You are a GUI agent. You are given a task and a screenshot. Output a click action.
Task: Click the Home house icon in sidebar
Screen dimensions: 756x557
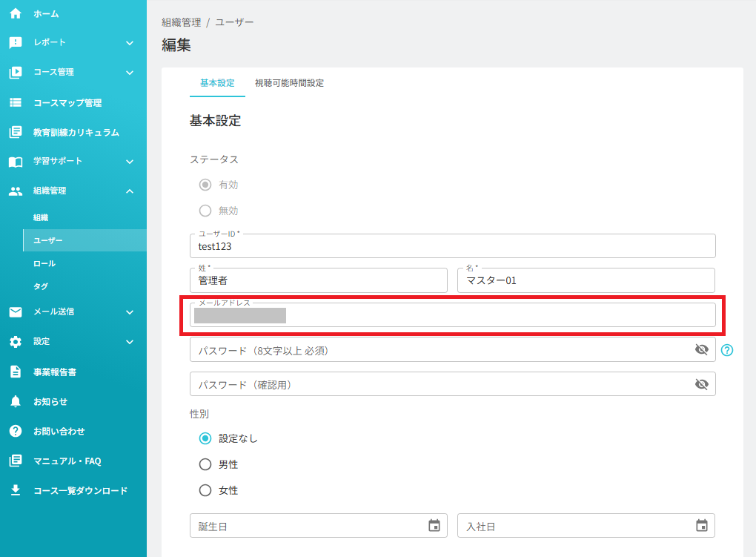(x=16, y=13)
